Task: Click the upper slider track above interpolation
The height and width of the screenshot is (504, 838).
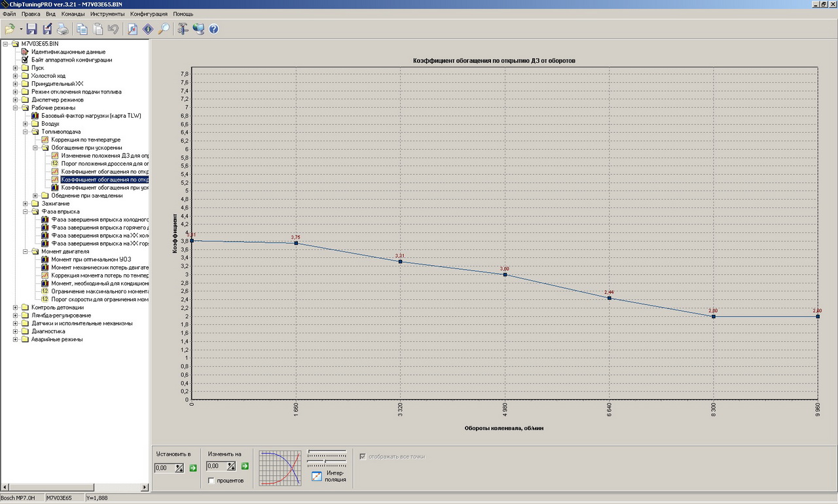Action: (327, 452)
